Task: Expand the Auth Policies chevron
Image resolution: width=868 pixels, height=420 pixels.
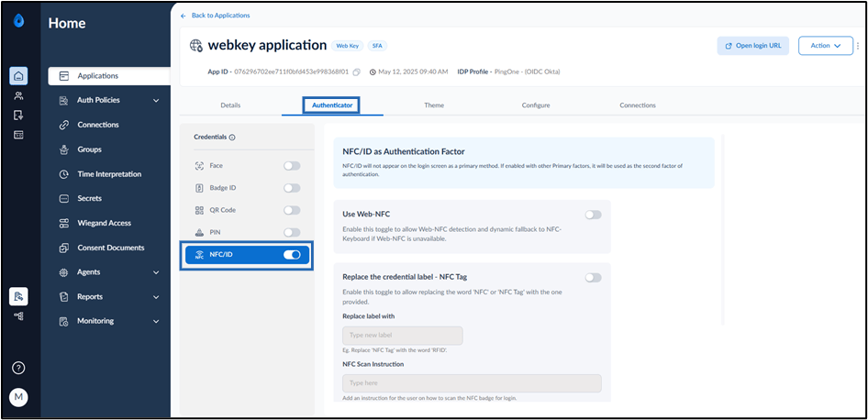Action: coord(156,101)
